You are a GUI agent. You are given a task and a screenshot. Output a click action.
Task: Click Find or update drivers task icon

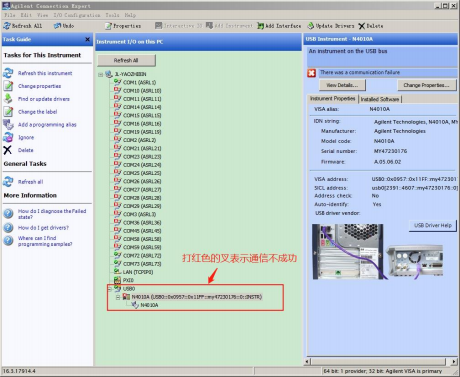(x=8, y=99)
